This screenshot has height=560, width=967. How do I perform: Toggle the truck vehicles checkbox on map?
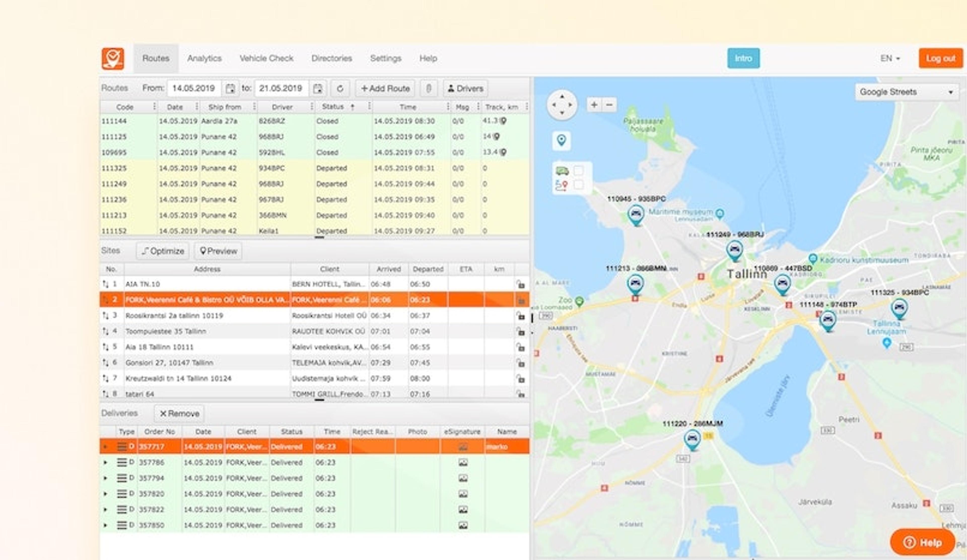click(578, 171)
